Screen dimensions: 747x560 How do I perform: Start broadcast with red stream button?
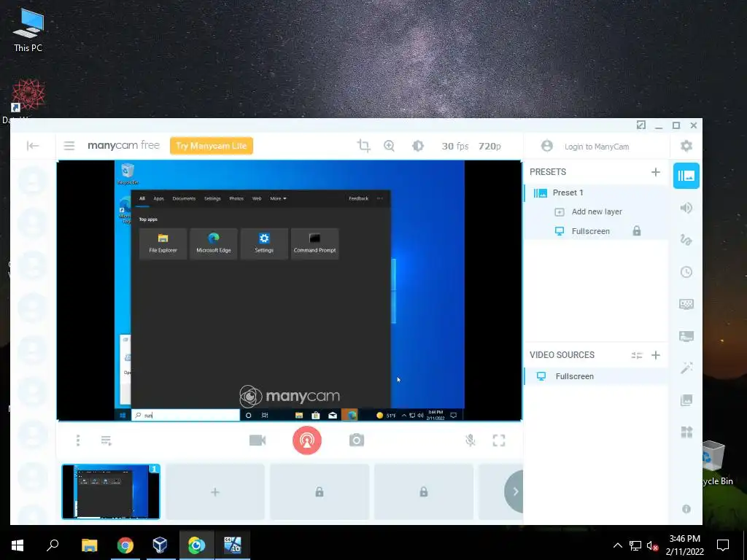(x=307, y=440)
